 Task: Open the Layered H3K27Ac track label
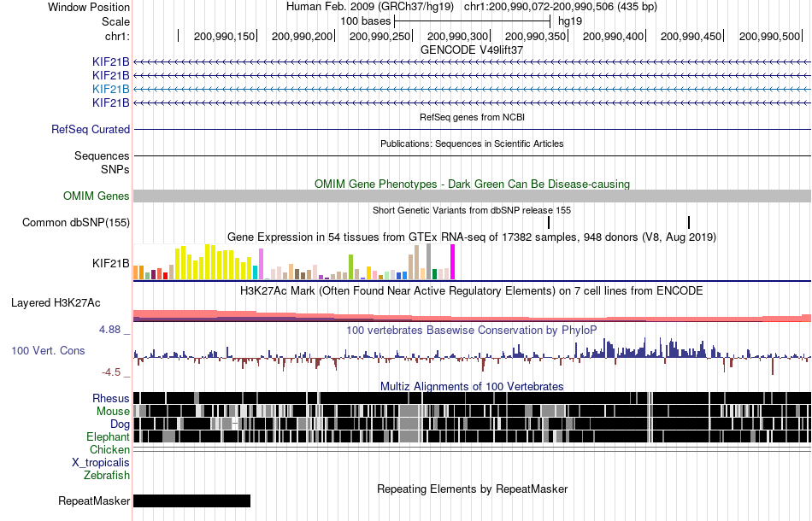(56, 303)
